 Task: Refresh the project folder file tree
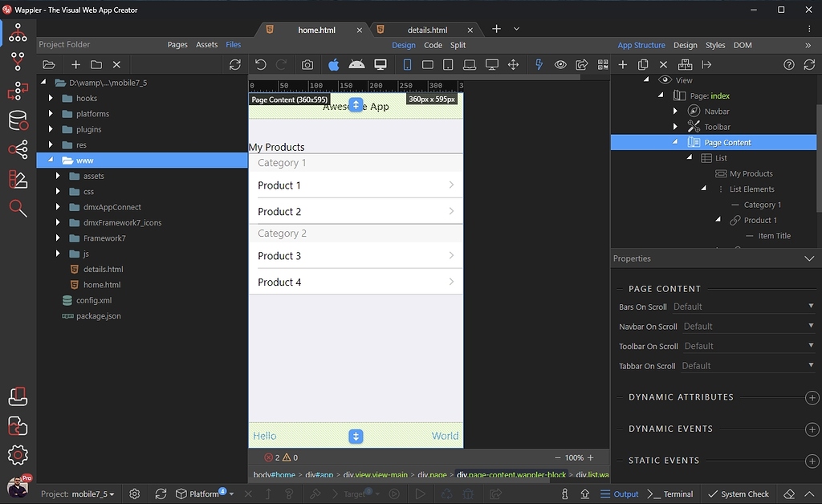coord(234,65)
